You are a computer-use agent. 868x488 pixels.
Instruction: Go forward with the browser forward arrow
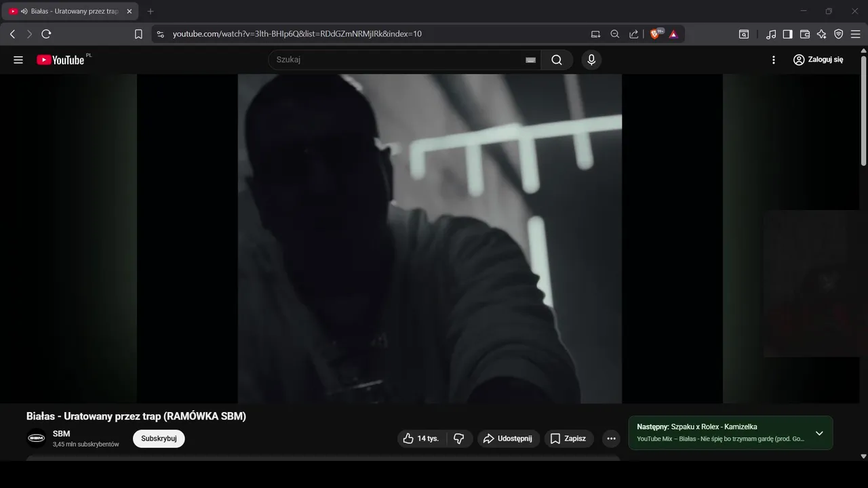pyautogui.click(x=29, y=34)
